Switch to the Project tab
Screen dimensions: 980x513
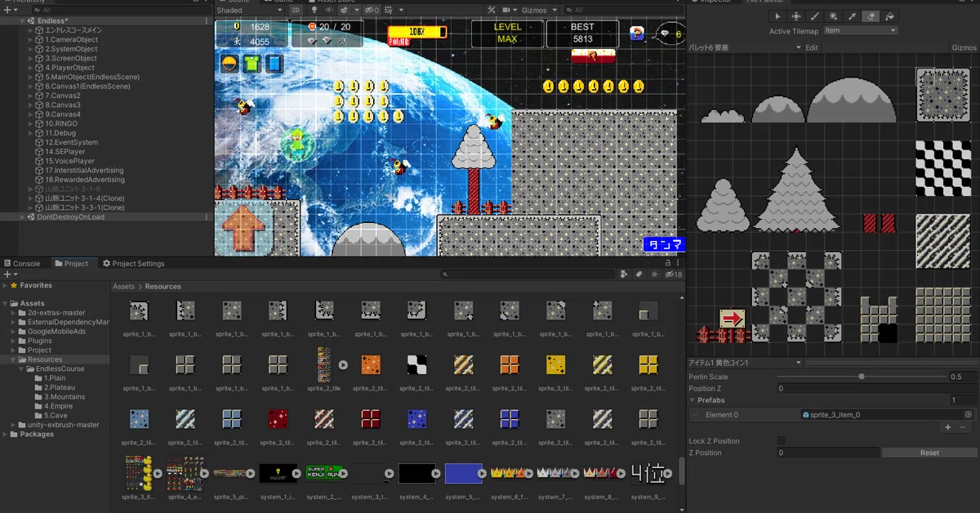(x=71, y=264)
